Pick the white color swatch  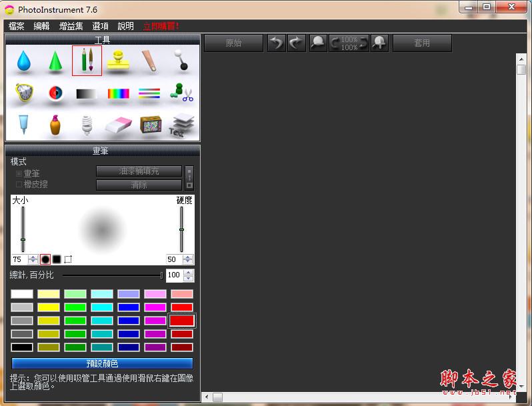[22, 294]
